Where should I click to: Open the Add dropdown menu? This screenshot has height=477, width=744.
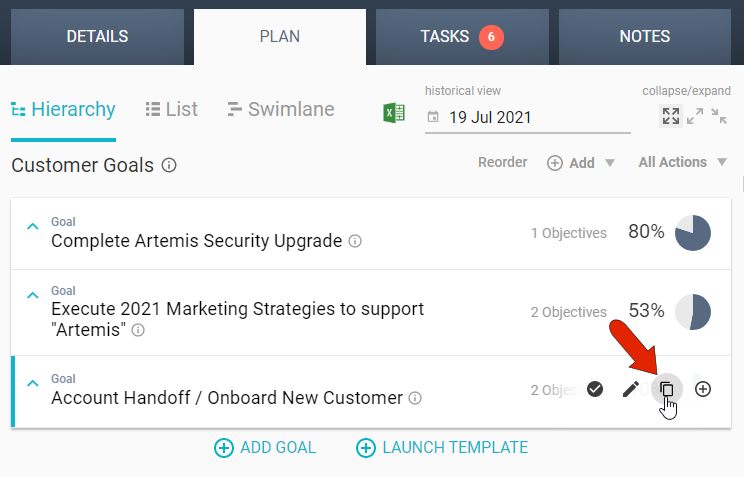[581, 163]
